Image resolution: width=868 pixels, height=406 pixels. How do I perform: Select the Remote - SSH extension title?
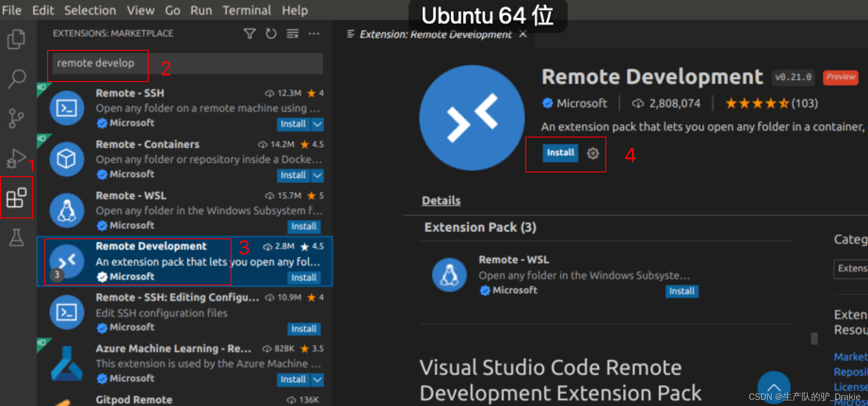pyautogui.click(x=130, y=93)
